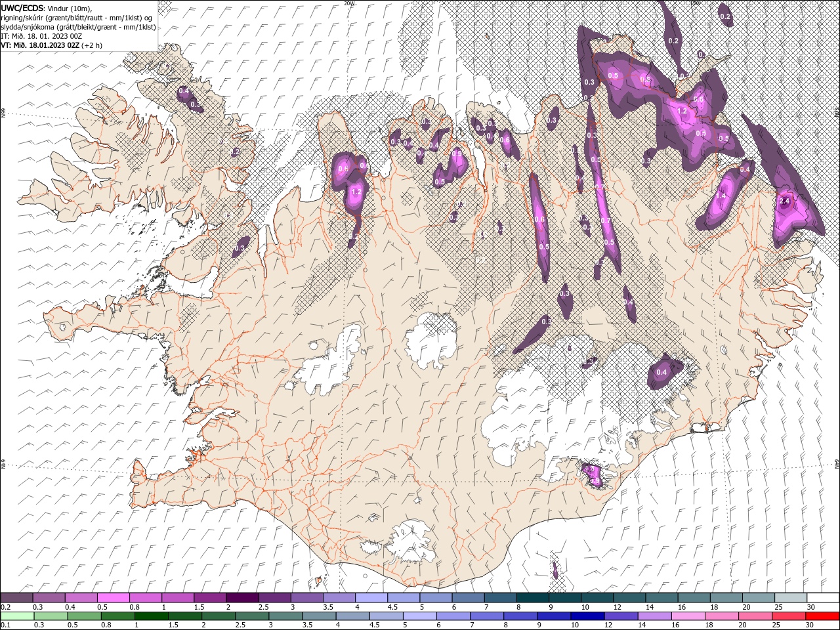Click the bright red rain legend swatch at 30
The width and height of the screenshot is (840, 630).
(x=823, y=616)
